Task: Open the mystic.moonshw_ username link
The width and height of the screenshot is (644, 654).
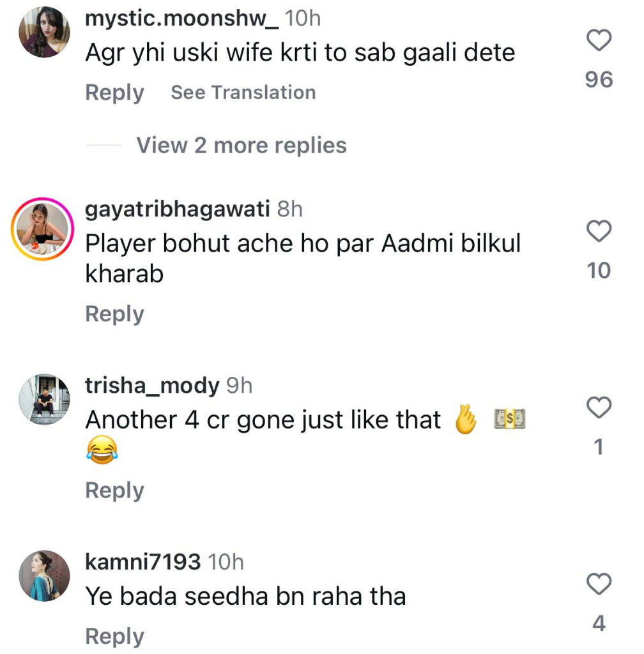Action: coord(182,19)
